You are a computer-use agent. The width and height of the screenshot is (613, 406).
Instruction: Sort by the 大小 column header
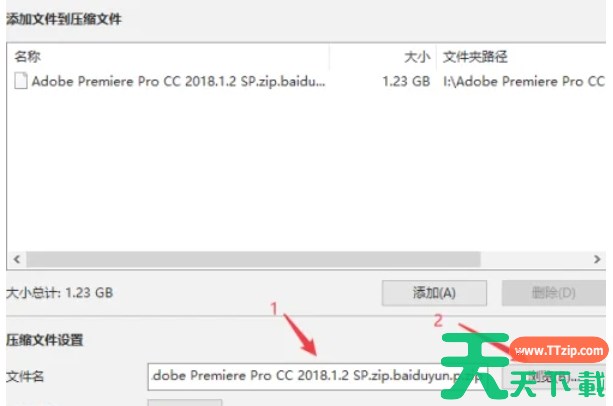click(417, 57)
